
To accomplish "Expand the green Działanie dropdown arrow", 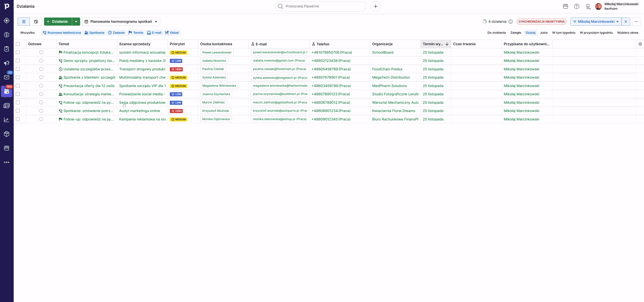I will click(x=76, y=21).
